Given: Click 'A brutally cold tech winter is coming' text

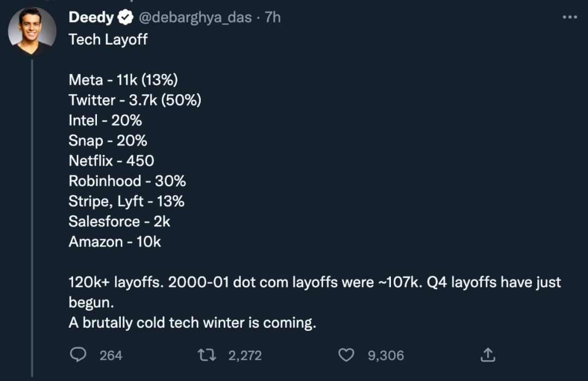Looking at the screenshot, I should pos(192,323).
